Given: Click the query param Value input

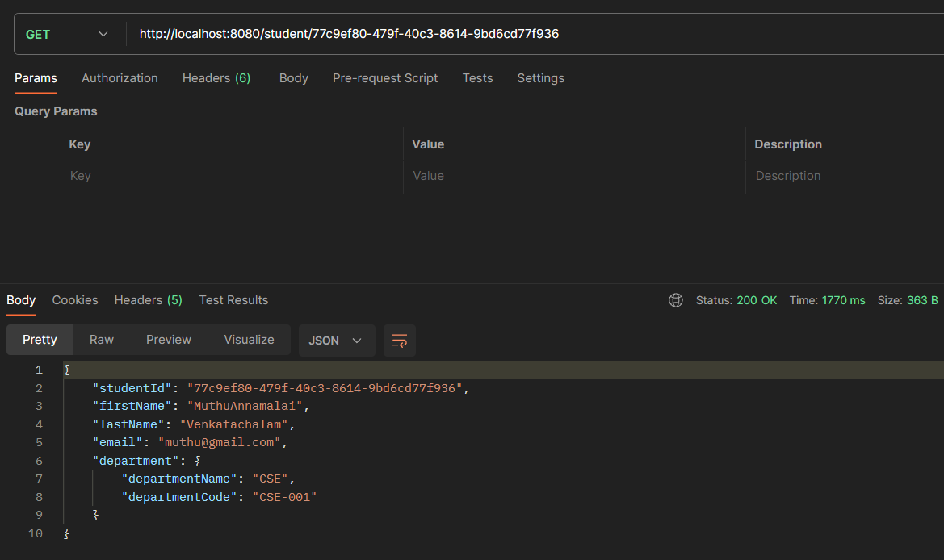Looking at the screenshot, I should 574,176.
